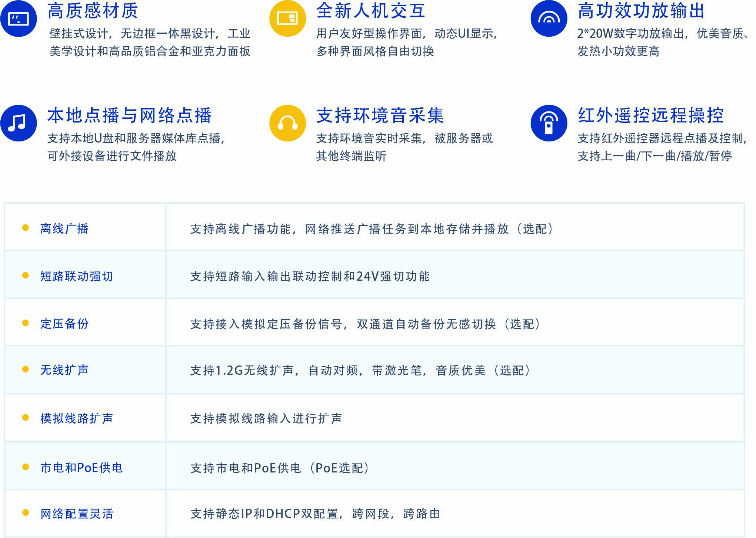756x538 pixels.
Task: Select the 高质感材质 heading
Action: (93, 11)
